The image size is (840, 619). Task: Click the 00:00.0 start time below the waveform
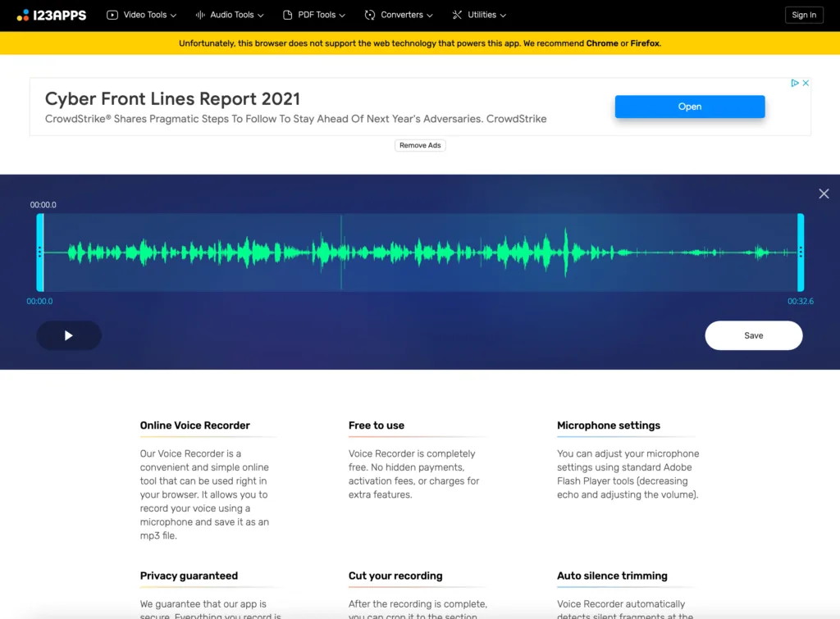(39, 302)
